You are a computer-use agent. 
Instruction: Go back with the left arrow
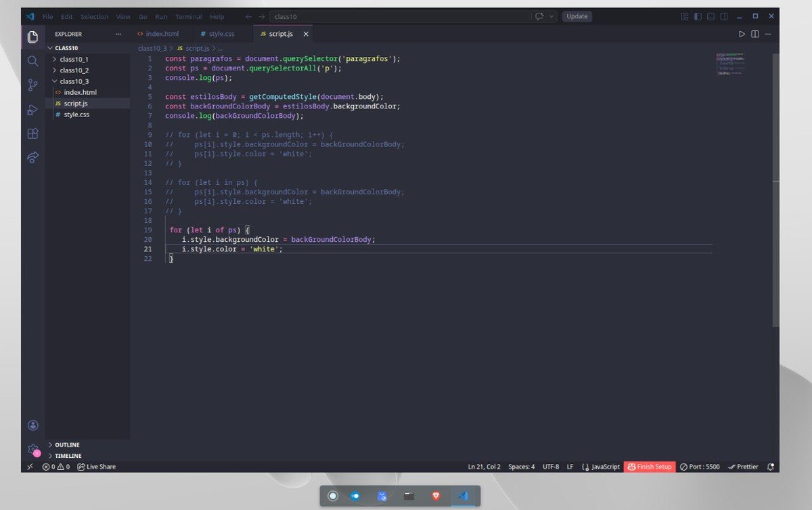coord(248,16)
